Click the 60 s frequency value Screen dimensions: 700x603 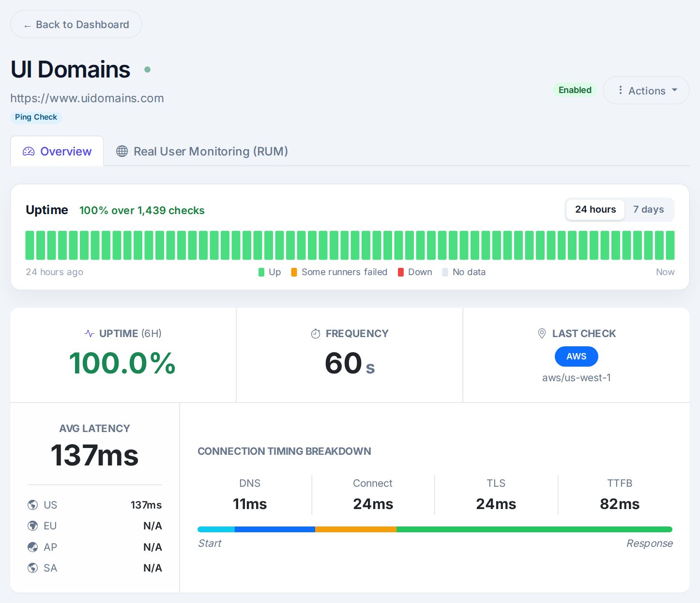tap(350, 363)
